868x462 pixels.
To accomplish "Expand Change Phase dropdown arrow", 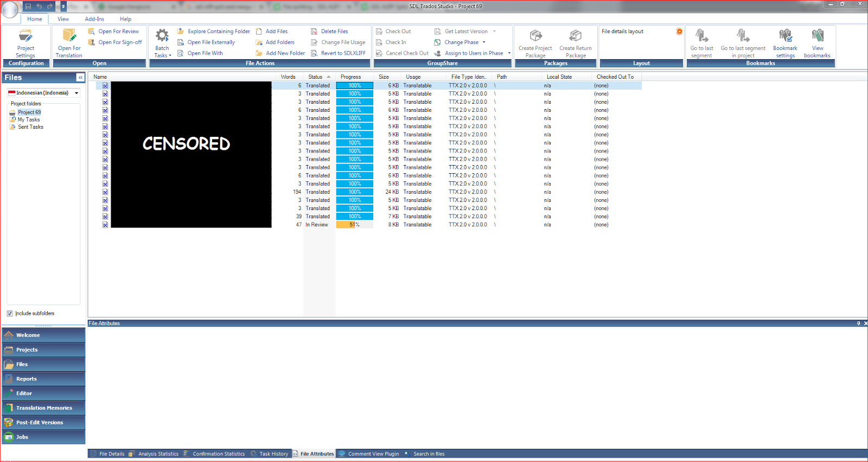I will point(484,42).
